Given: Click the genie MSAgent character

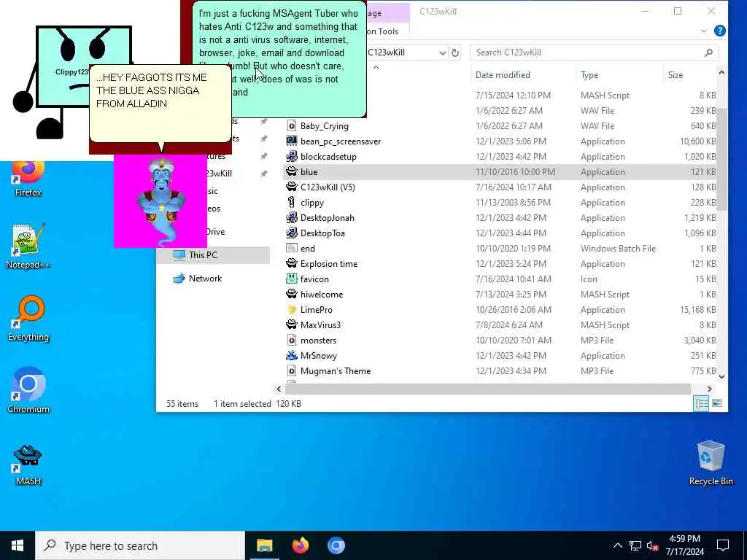Looking at the screenshot, I should [x=161, y=201].
